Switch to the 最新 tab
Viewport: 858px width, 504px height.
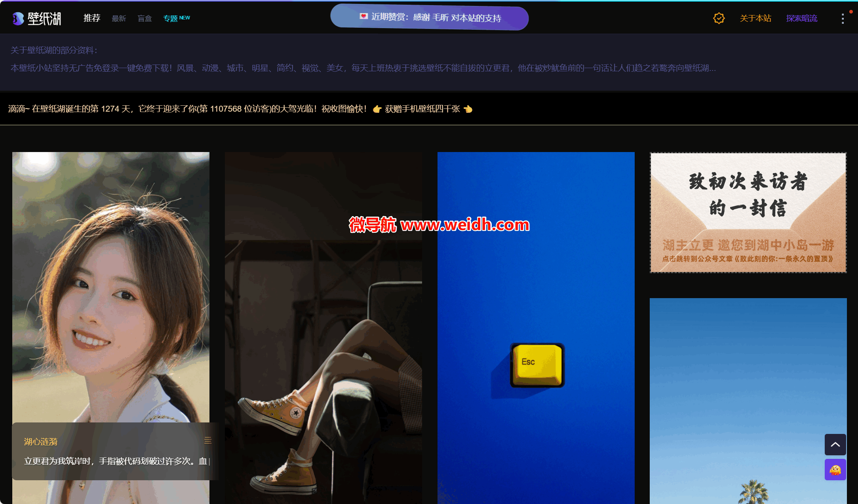coord(119,19)
